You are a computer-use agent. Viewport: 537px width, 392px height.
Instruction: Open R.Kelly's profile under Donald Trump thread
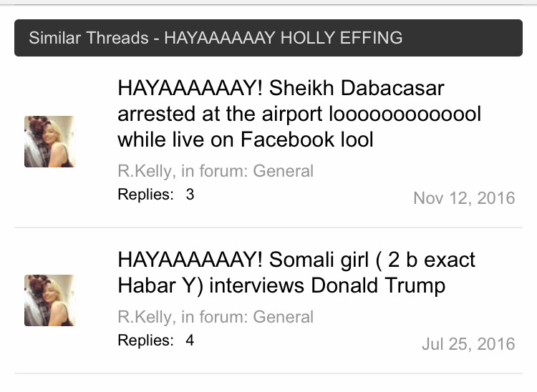click(x=145, y=317)
